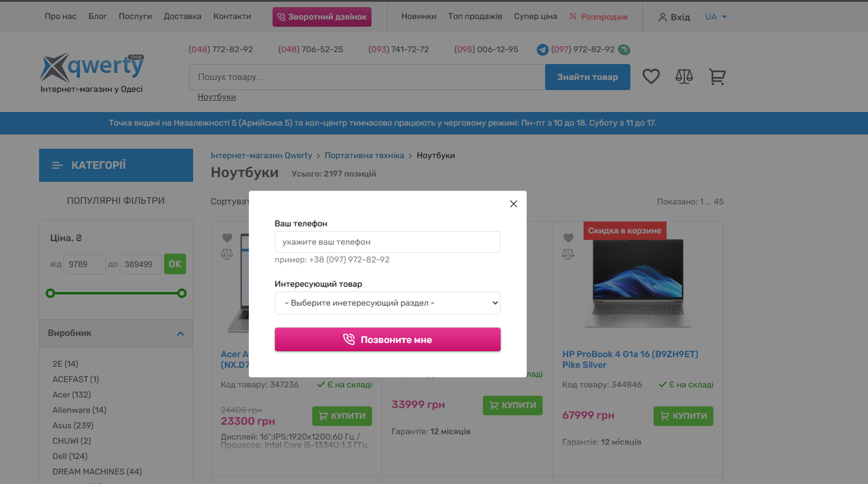The image size is (868, 484).
Task: Call phone number (093) 741-72-72
Action: coord(399,49)
